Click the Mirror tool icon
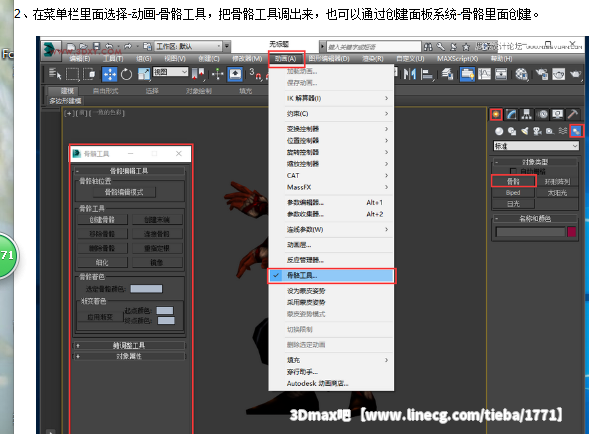 click(x=410, y=74)
